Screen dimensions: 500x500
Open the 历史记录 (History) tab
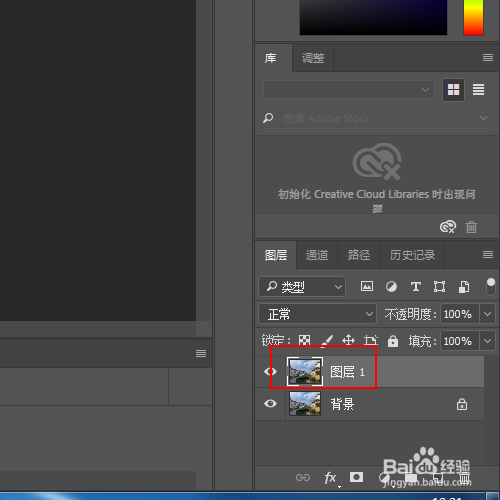(x=412, y=255)
